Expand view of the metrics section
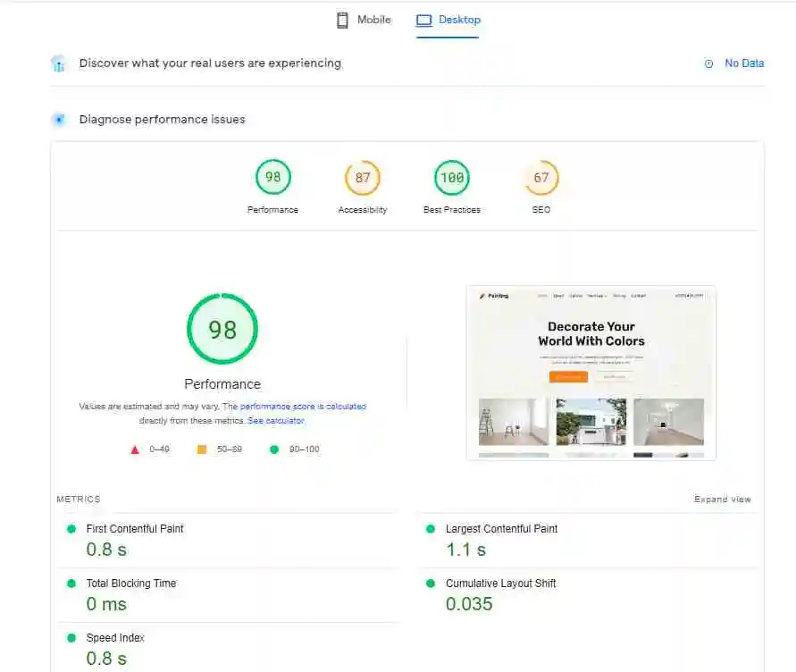The height and width of the screenshot is (672, 796). [722, 500]
